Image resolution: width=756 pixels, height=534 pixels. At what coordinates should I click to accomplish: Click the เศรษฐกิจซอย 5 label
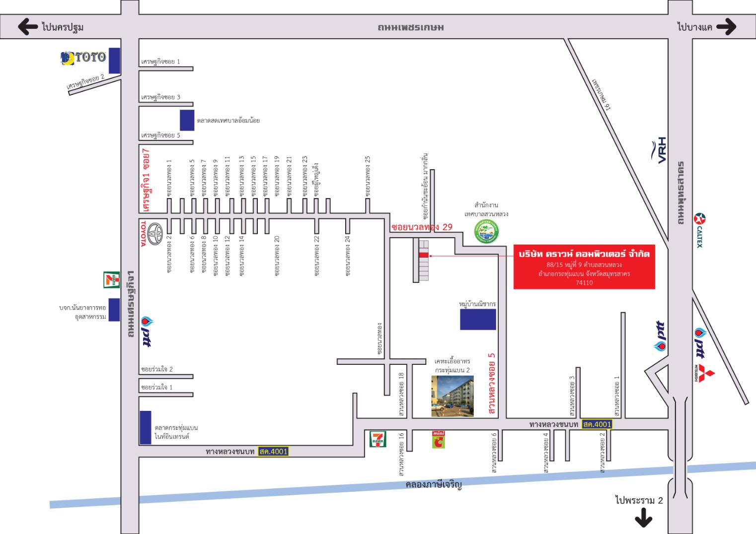[x=160, y=135]
